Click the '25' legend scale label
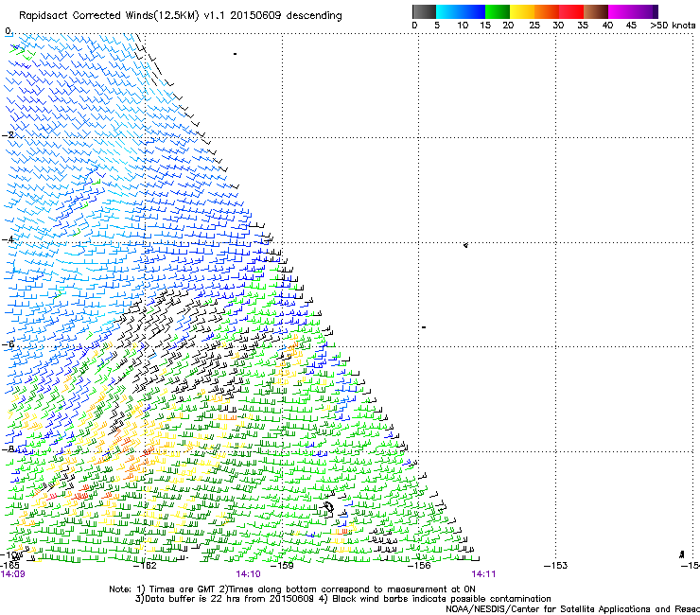 point(534,25)
